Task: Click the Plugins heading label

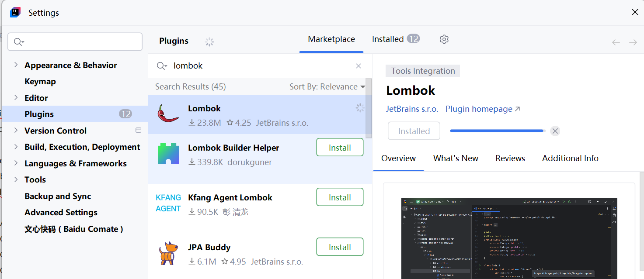Action: (x=174, y=41)
